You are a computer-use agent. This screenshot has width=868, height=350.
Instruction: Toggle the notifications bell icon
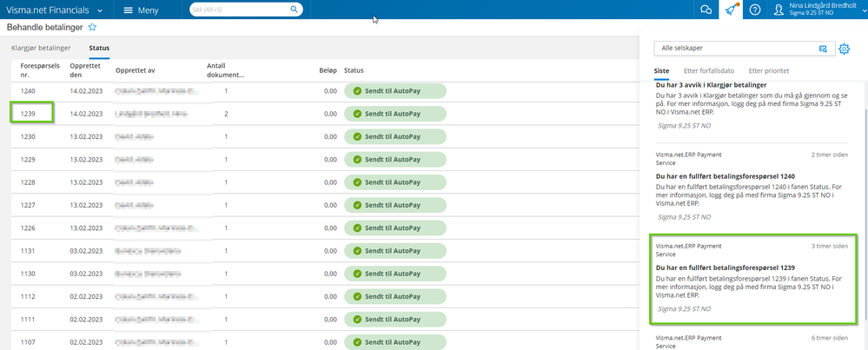pos(732,10)
